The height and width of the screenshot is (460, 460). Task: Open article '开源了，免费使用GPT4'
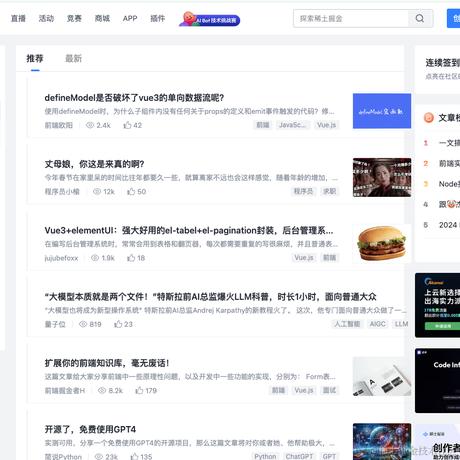90,429
